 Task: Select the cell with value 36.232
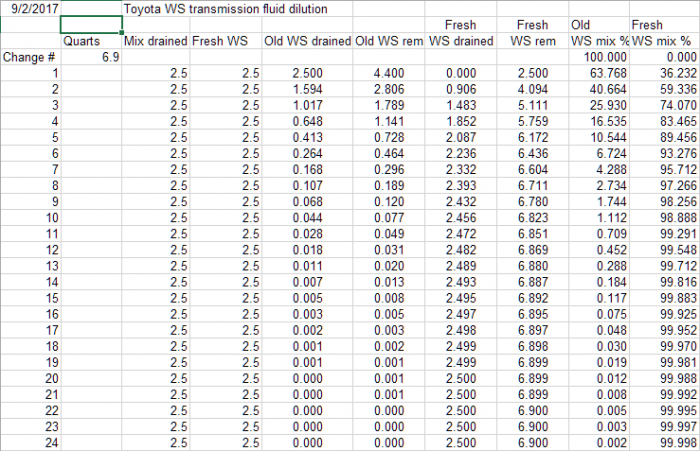[x=664, y=74]
